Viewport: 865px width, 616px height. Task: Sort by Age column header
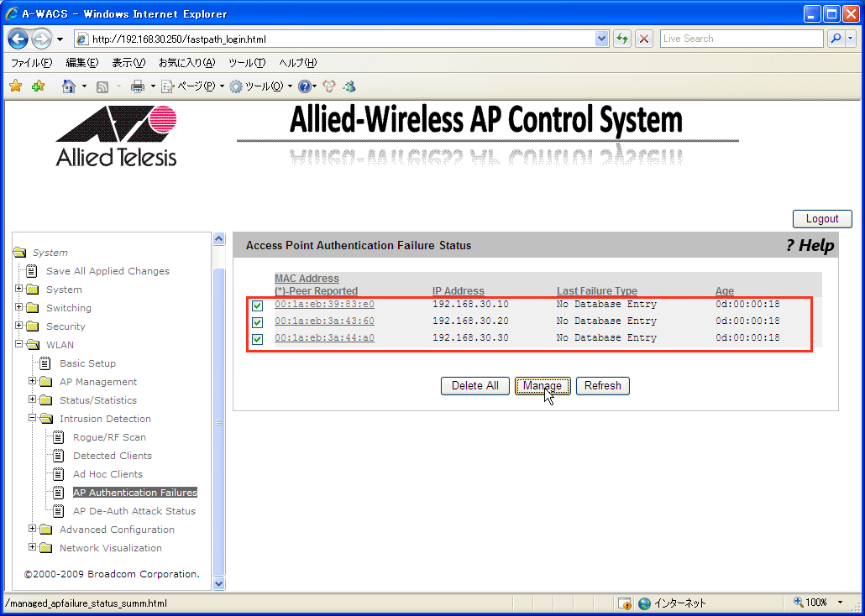tap(725, 291)
